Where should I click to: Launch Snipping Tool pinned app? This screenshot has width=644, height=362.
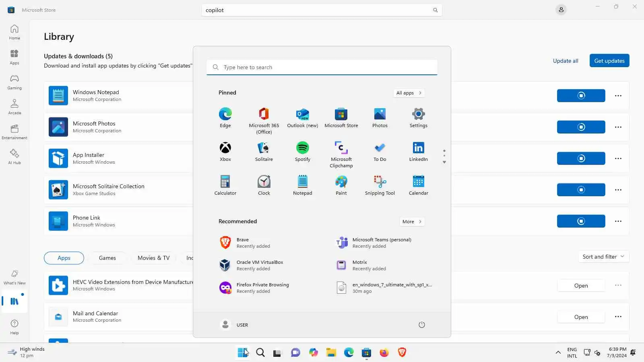380,185
